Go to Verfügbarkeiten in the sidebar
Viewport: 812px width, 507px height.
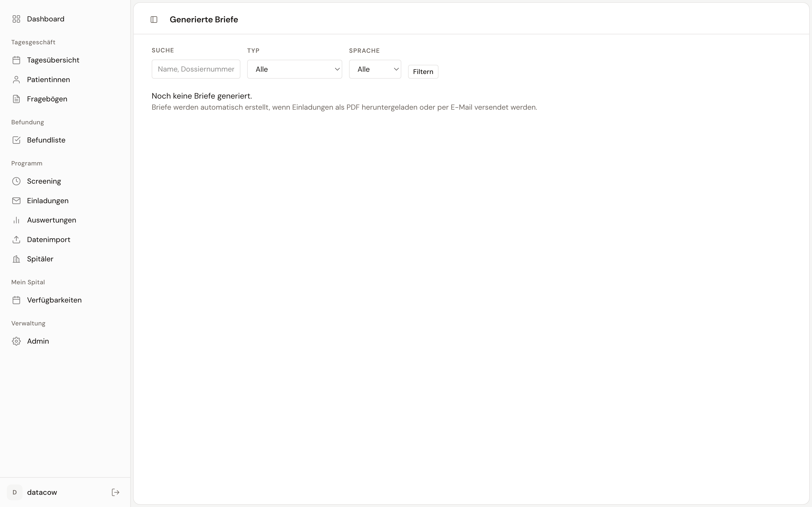[54, 300]
